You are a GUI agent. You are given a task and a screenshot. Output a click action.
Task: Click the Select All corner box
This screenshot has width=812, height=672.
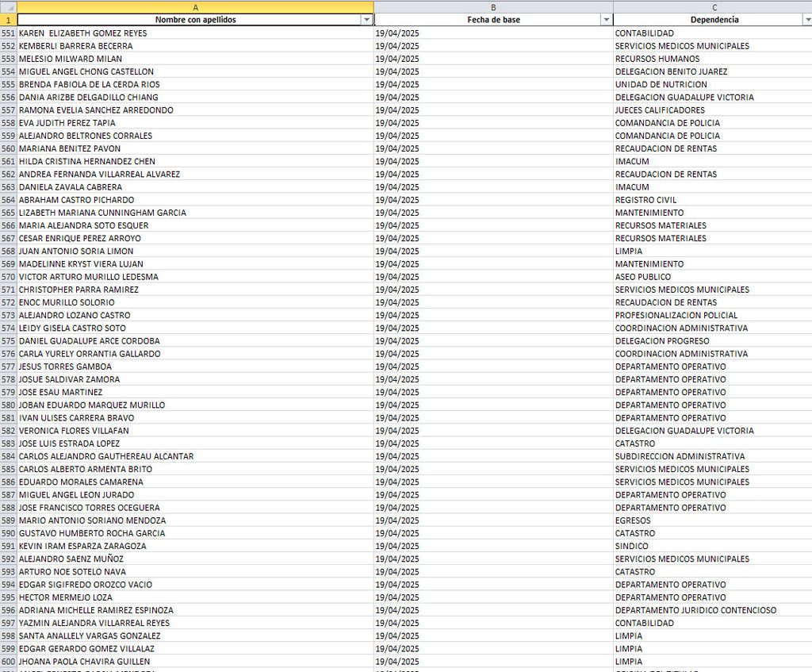click(8, 7)
